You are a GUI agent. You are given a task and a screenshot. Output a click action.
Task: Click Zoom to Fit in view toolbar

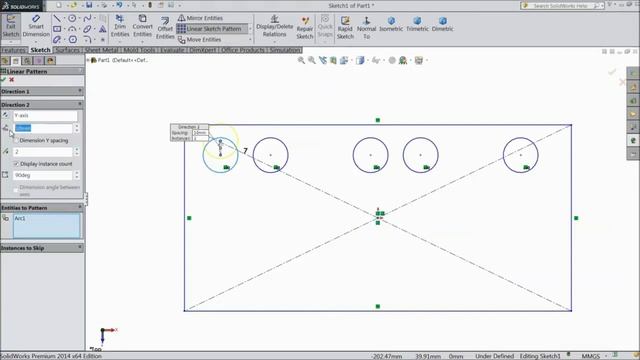tap(301, 60)
